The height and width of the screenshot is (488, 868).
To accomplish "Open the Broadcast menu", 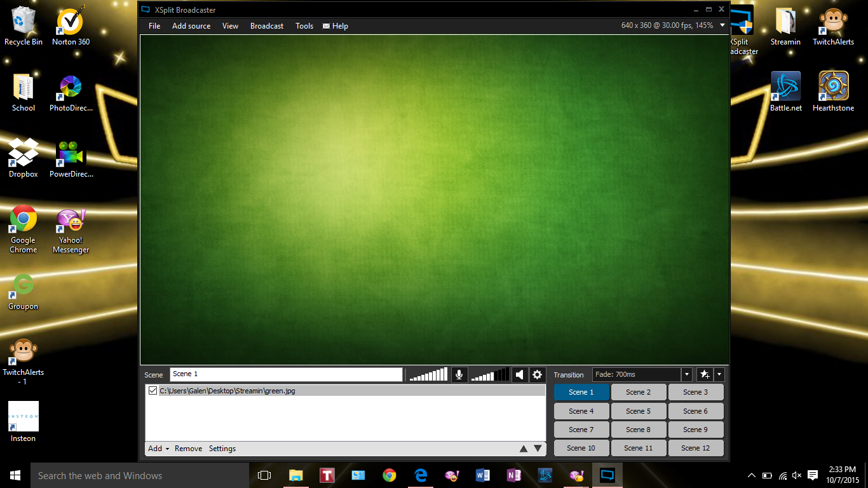I will [266, 26].
